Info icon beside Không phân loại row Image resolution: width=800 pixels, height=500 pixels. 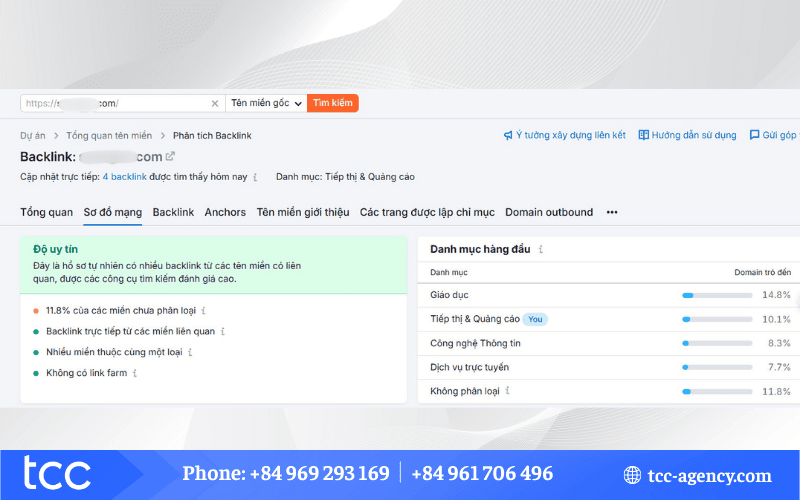(507, 391)
